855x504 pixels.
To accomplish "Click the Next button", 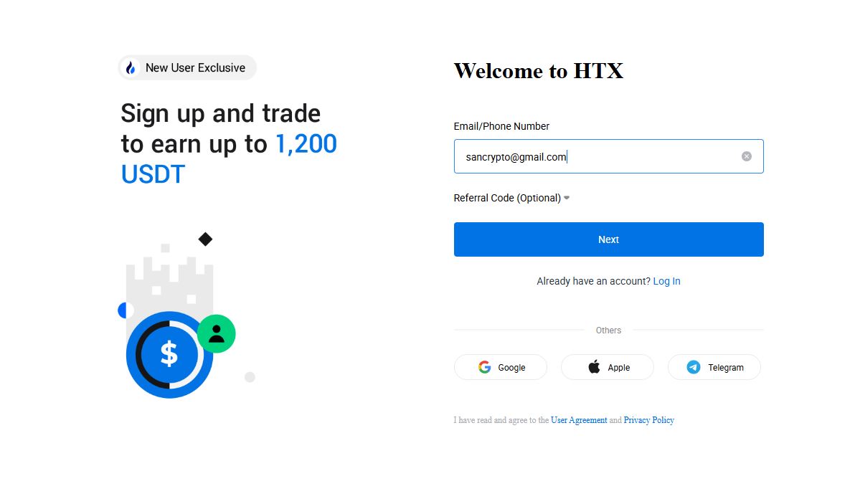I will [608, 239].
